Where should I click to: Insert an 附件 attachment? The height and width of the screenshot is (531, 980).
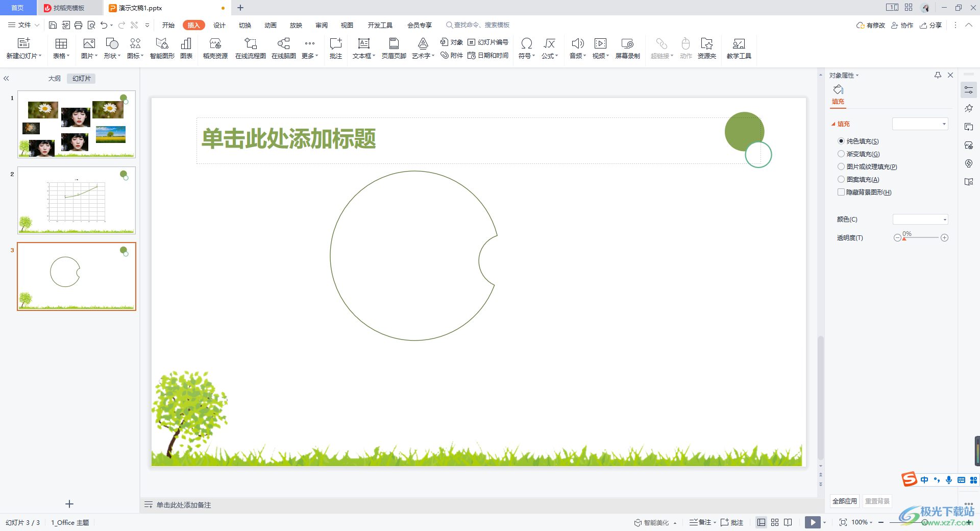point(452,55)
